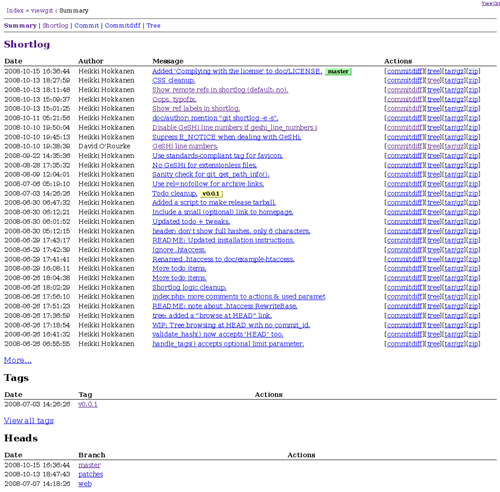Image resolution: width=500 pixels, height=492 pixels.
Task: Click the green master ref label
Action: coord(338,72)
